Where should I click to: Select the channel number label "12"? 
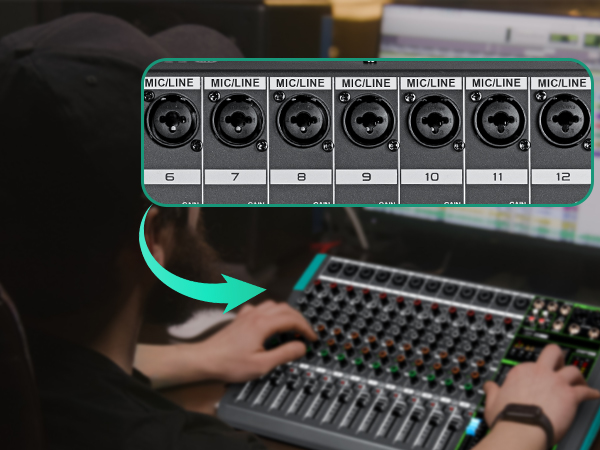point(562,177)
